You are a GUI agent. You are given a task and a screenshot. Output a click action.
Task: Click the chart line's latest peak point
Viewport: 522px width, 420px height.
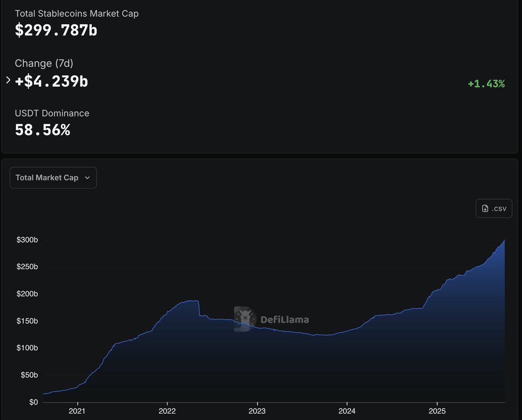coord(505,240)
